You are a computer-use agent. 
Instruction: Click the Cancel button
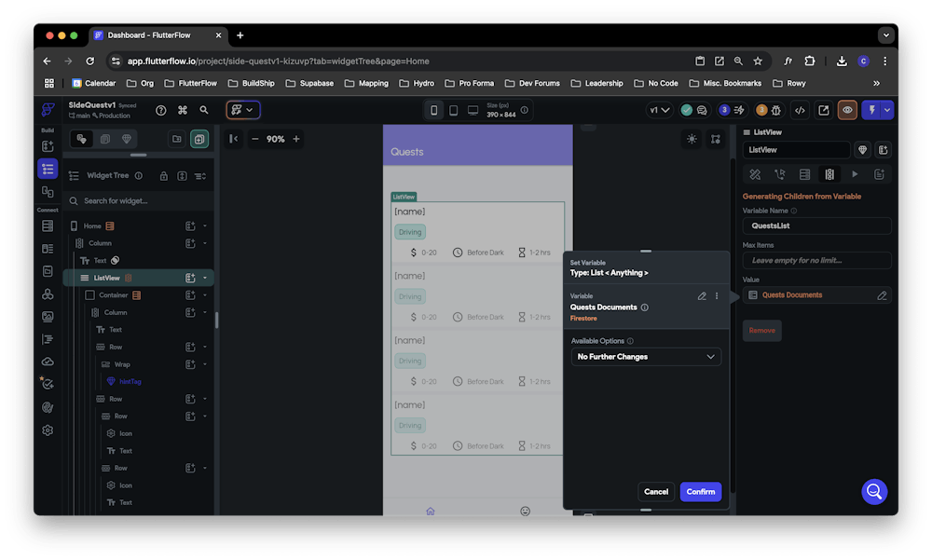[x=656, y=492]
